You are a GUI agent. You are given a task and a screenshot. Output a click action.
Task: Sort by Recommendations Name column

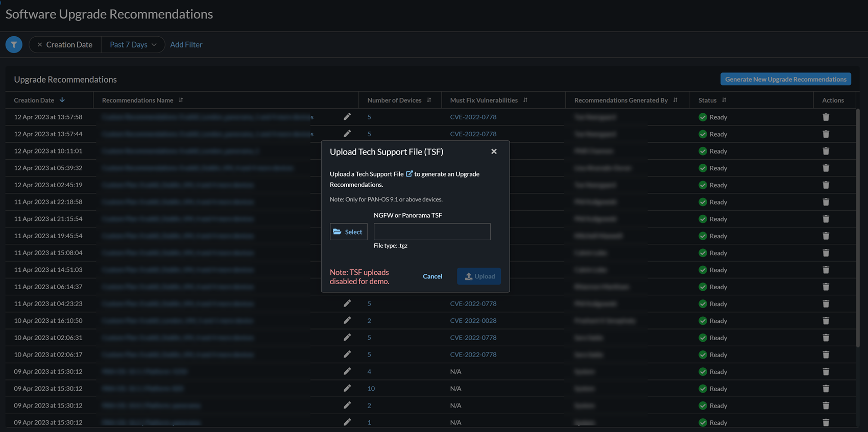pyautogui.click(x=181, y=100)
